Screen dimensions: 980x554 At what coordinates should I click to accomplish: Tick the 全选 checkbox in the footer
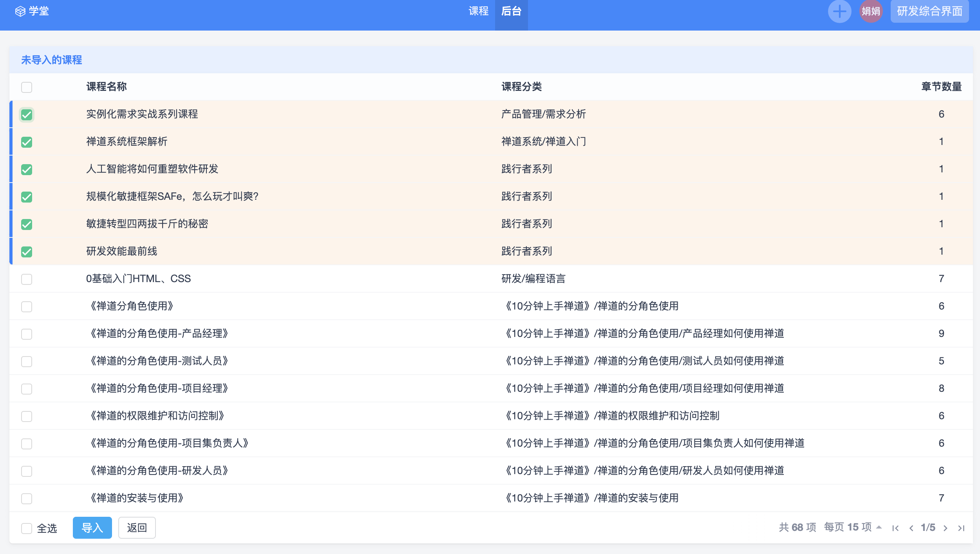[27, 528]
